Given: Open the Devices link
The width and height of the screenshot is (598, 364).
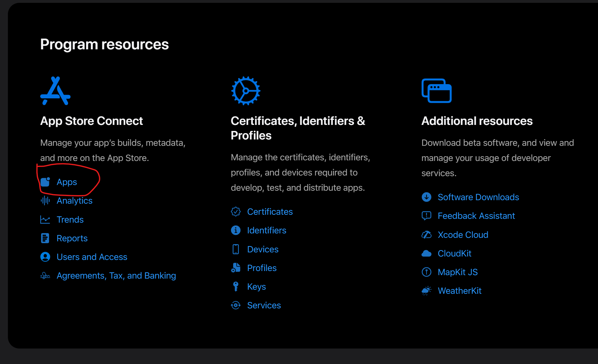Looking at the screenshot, I should pyautogui.click(x=263, y=249).
